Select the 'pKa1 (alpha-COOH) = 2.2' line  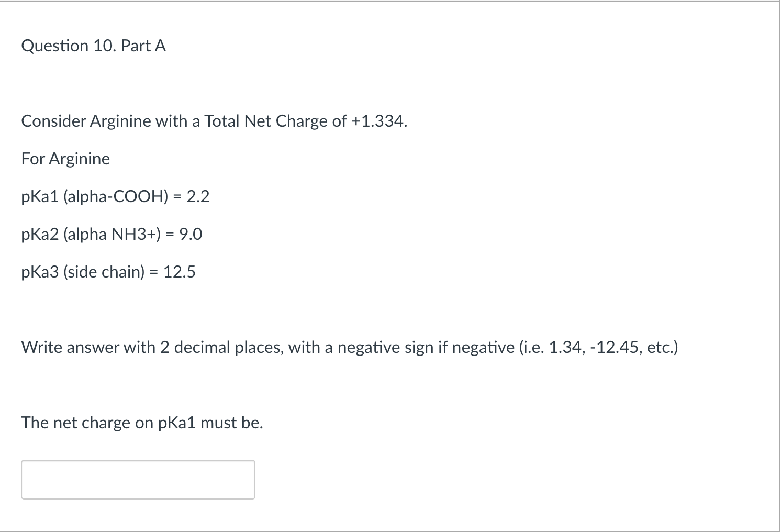(x=115, y=196)
